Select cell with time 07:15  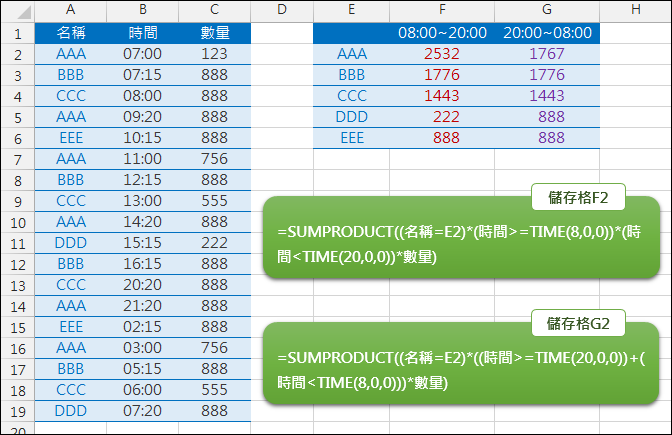[x=143, y=75]
